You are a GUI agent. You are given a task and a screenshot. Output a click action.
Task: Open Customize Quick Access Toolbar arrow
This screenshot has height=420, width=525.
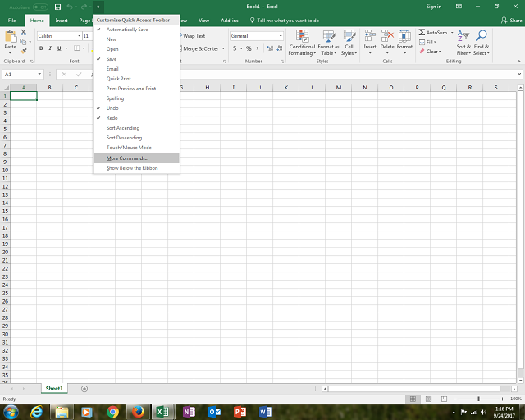(x=98, y=7)
